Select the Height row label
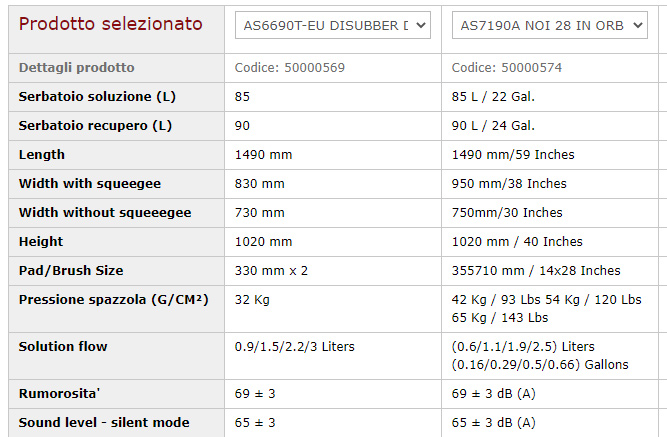Image resolution: width=667 pixels, height=437 pixels. [41, 242]
